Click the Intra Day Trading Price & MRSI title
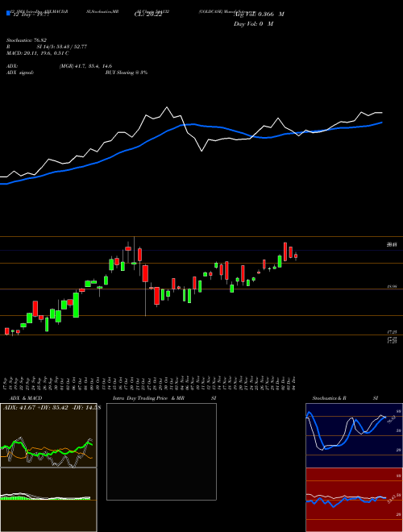 (164, 398)
